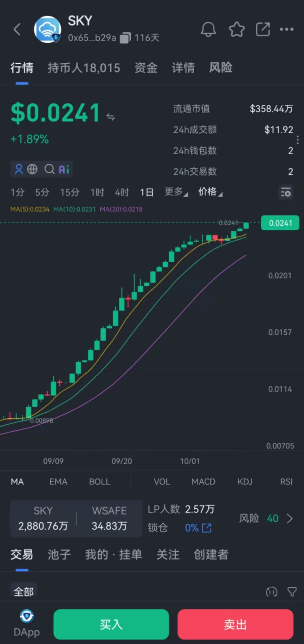Open chart settings icon
This screenshot has height=644, width=304.
[x=286, y=193]
